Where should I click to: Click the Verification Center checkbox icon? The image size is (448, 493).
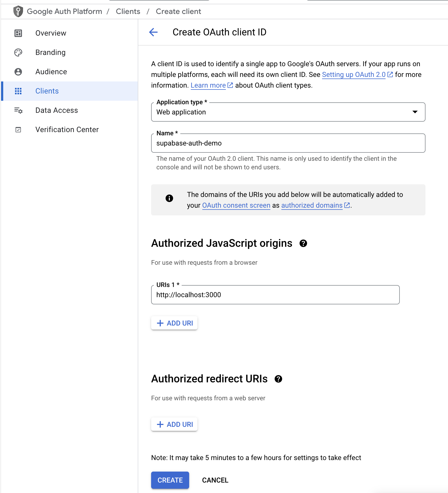pyautogui.click(x=18, y=130)
